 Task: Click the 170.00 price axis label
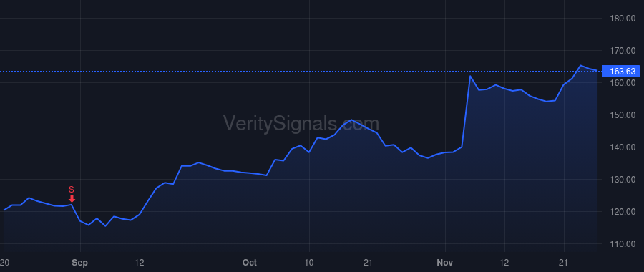(x=623, y=51)
